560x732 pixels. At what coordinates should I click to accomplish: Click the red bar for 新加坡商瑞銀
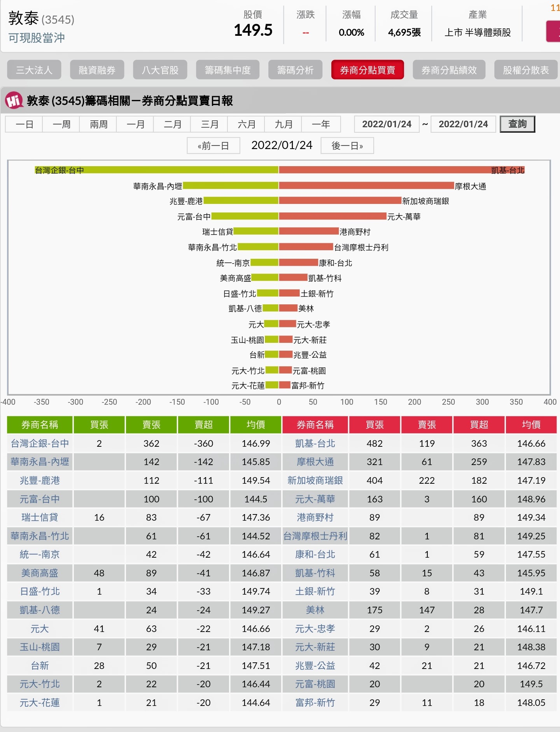340,201
